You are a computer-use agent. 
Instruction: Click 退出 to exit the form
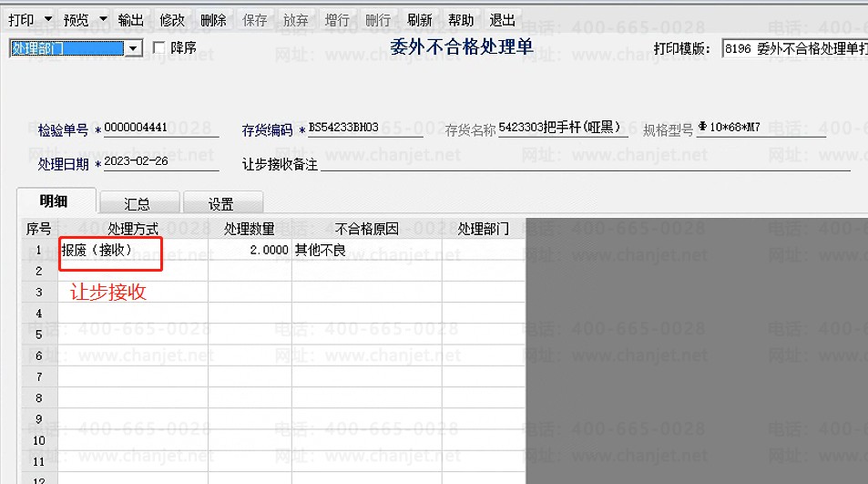coord(502,20)
